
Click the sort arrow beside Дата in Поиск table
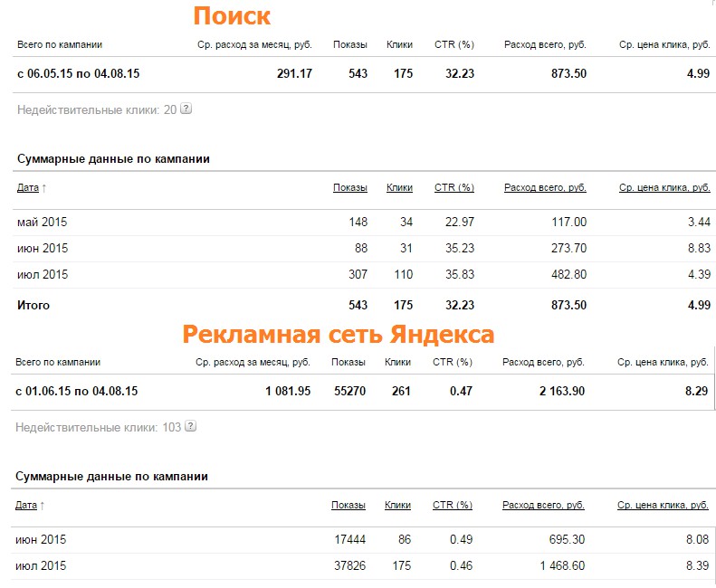43,187
